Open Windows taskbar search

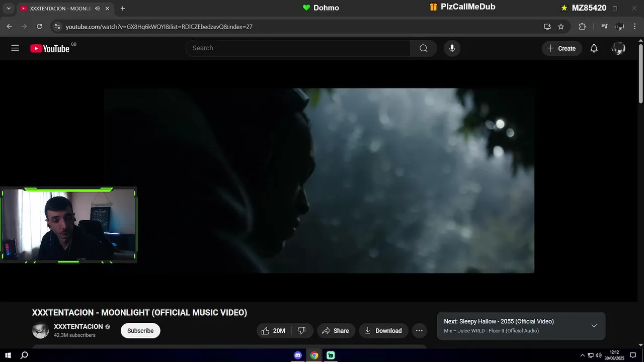pyautogui.click(x=24, y=355)
